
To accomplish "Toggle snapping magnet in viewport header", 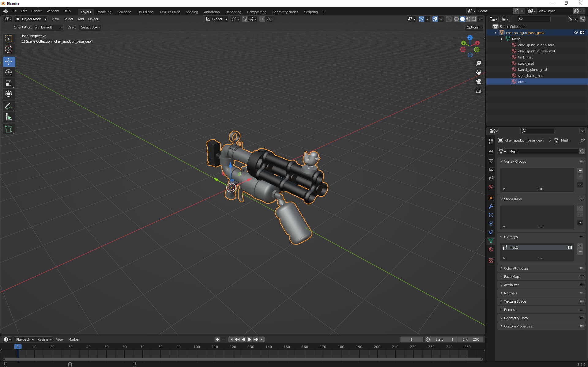I will tap(244, 19).
